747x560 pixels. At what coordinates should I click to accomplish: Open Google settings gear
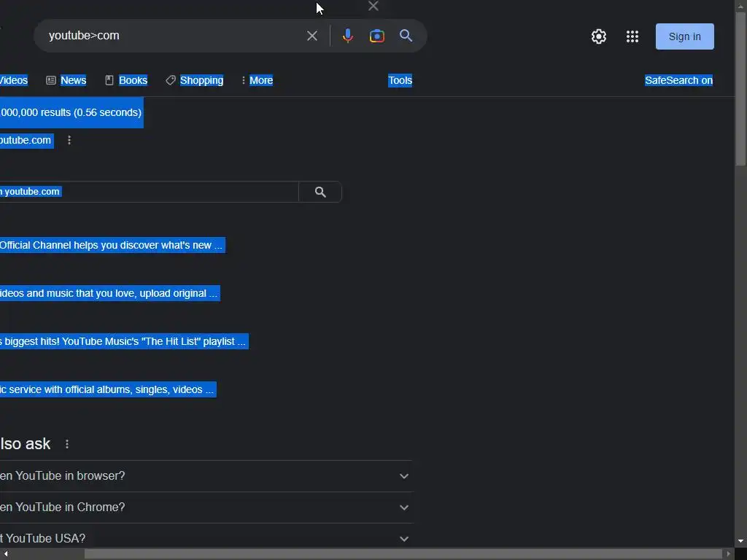599,36
